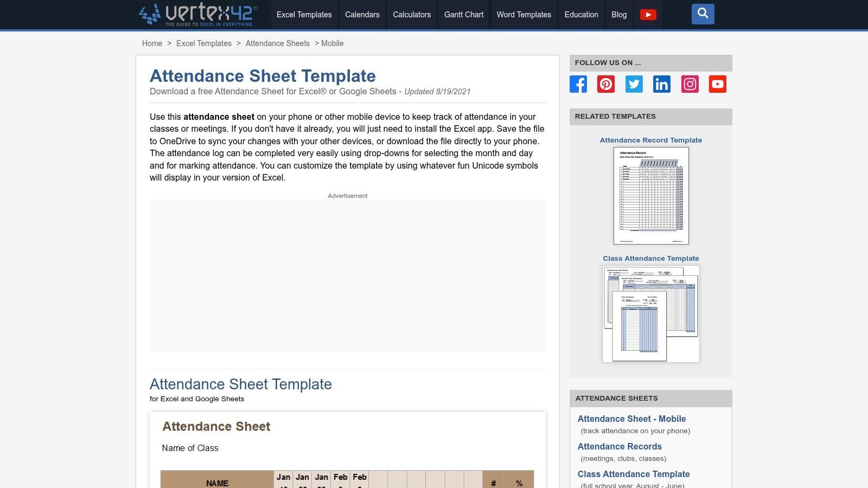Click the red YouTube button in the navigation bar
Image resolution: width=868 pixels, height=488 pixels.
click(649, 15)
